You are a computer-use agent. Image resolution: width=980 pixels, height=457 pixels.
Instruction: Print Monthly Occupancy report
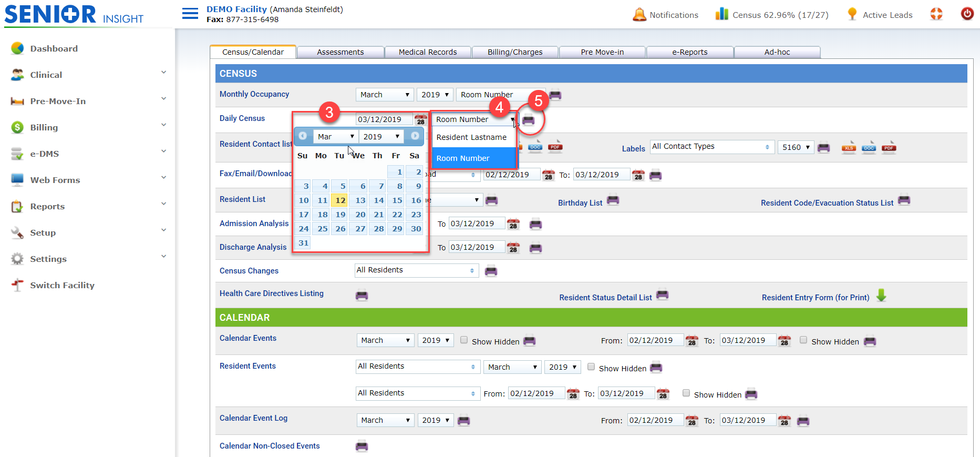click(x=555, y=95)
